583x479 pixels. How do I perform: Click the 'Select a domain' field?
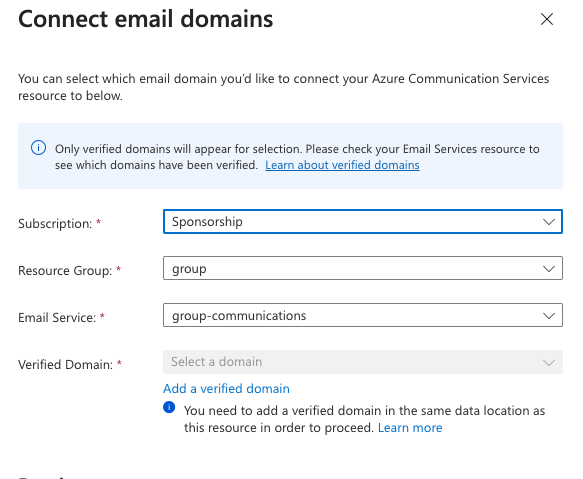point(363,362)
